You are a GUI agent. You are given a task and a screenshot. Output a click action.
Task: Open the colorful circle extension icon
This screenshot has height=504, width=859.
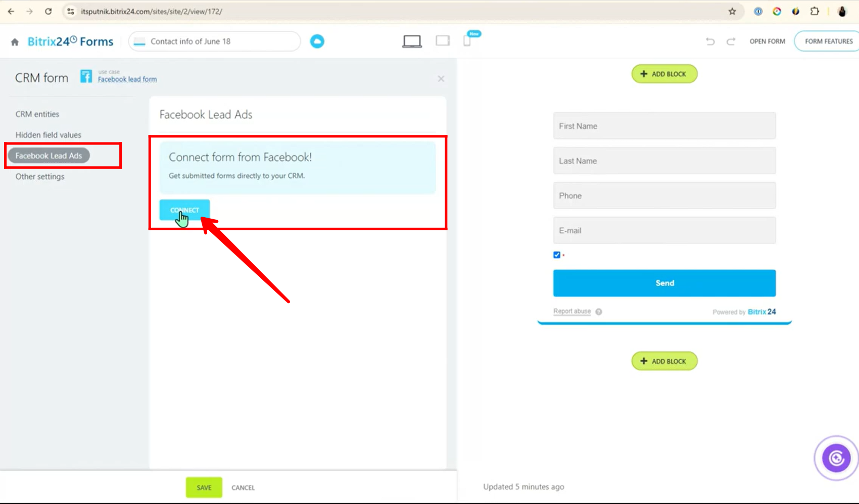777,11
